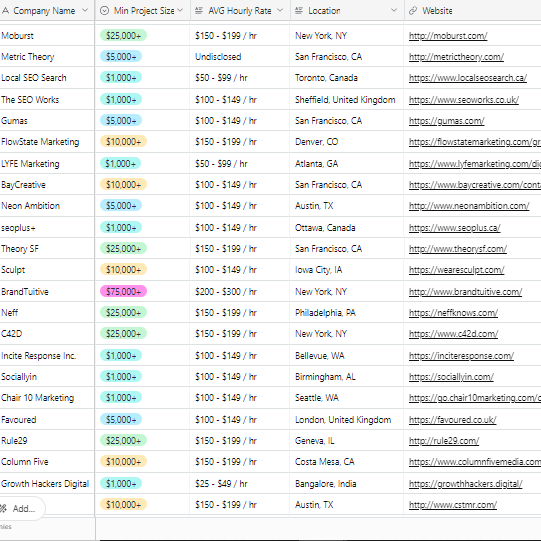This screenshot has width=541, height=541.
Task: Open the Min Project Size column dropdown
Action: point(180,11)
